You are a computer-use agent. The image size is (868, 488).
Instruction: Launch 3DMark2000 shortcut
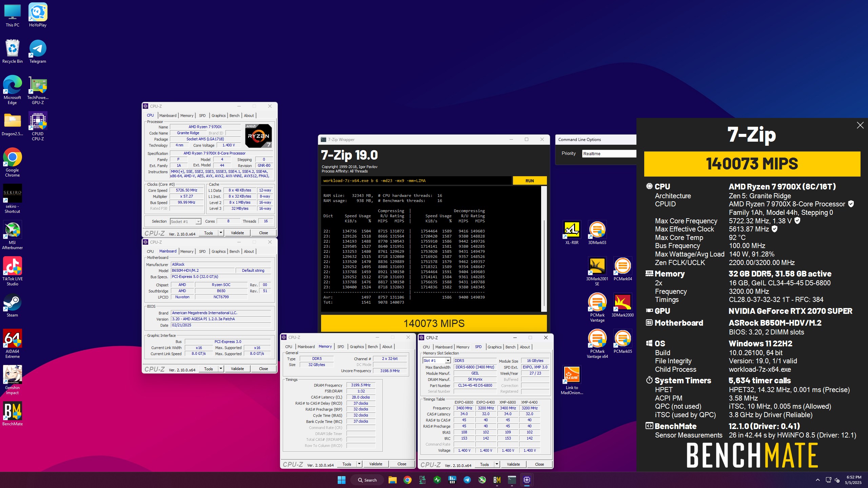click(623, 305)
